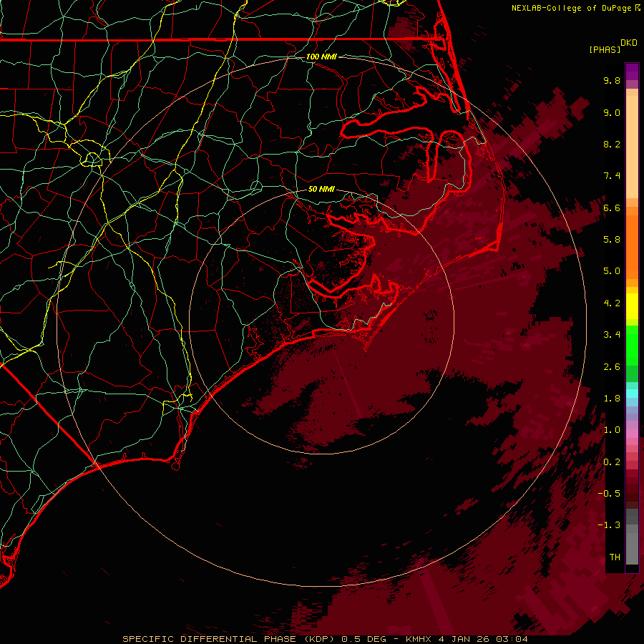Click the 3.4 value on color scale

pos(612,335)
